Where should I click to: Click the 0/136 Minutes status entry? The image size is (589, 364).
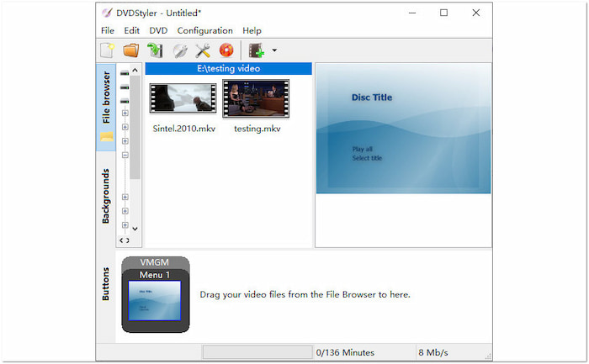pyautogui.click(x=345, y=353)
